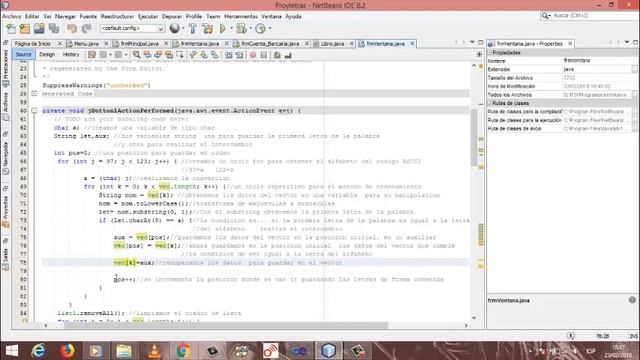Open dropdown arrow next to Debug icon
The height and width of the screenshot is (360, 640).
coord(251,29)
